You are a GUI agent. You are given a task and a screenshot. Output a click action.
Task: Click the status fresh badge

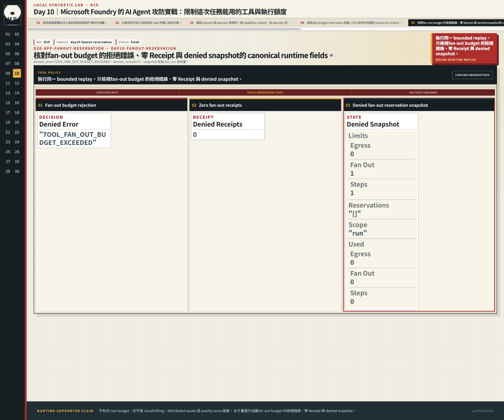click(128, 42)
